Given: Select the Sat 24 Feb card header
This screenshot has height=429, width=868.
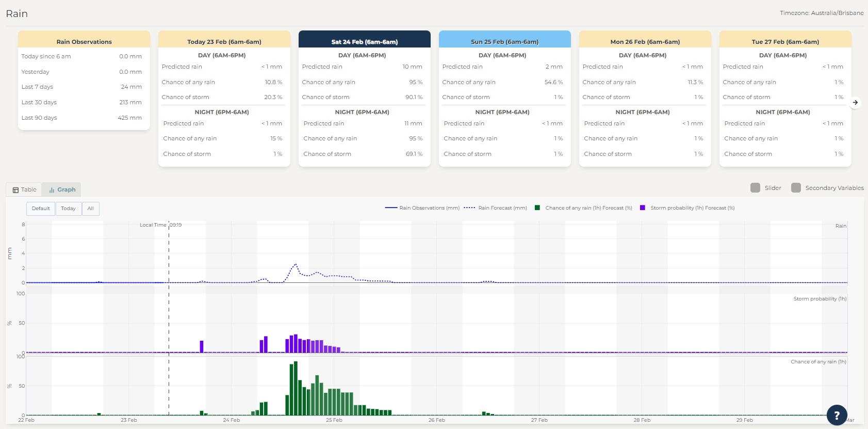Looking at the screenshot, I should [365, 39].
